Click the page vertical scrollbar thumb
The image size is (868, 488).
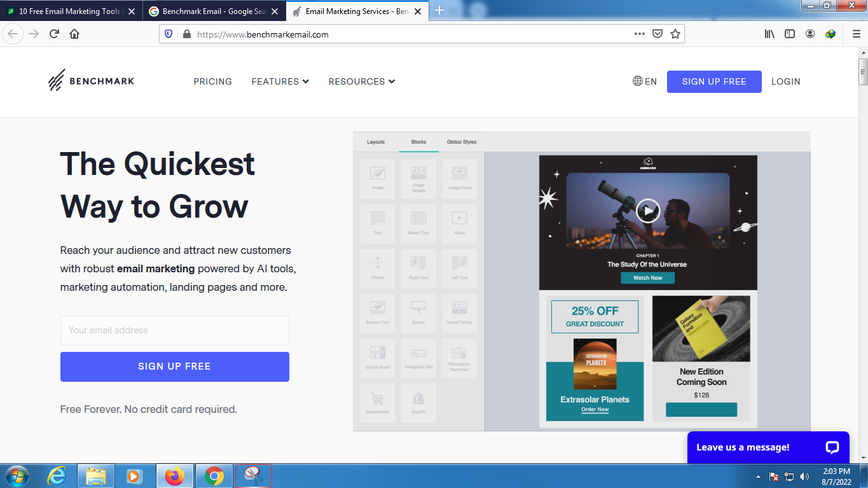point(863,71)
